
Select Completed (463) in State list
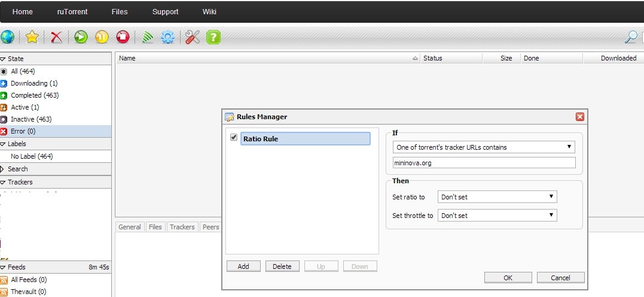point(34,95)
